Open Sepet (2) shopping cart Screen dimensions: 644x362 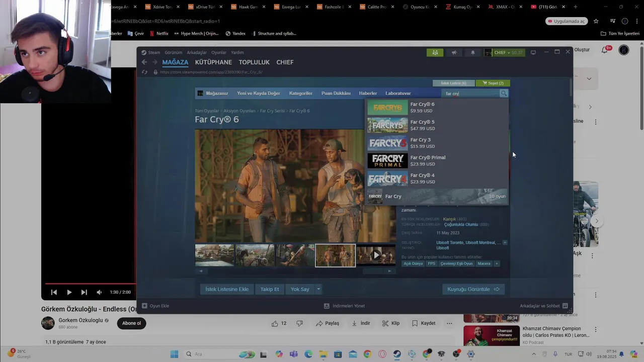493,83
